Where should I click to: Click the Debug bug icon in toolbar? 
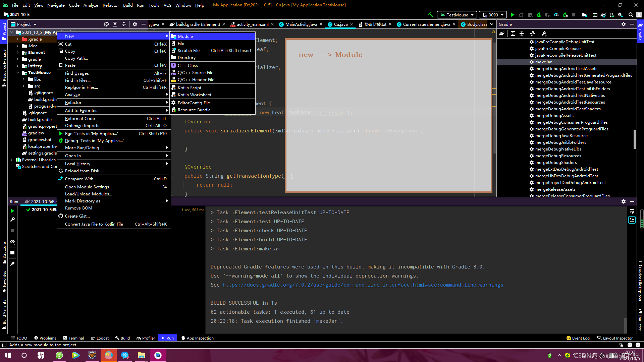tap(539, 15)
